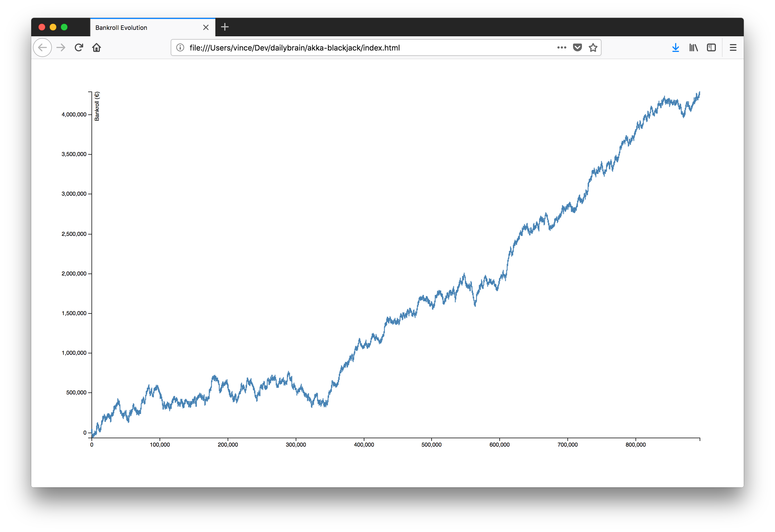Open the Firefox hamburger menu
The height and width of the screenshot is (532, 775).
pos(733,48)
